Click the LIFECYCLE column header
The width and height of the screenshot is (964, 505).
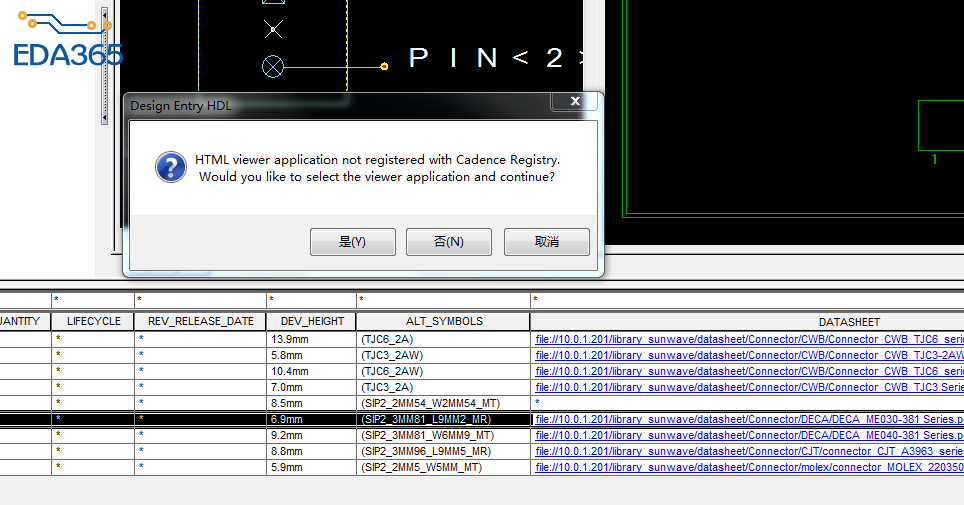point(93,322)
